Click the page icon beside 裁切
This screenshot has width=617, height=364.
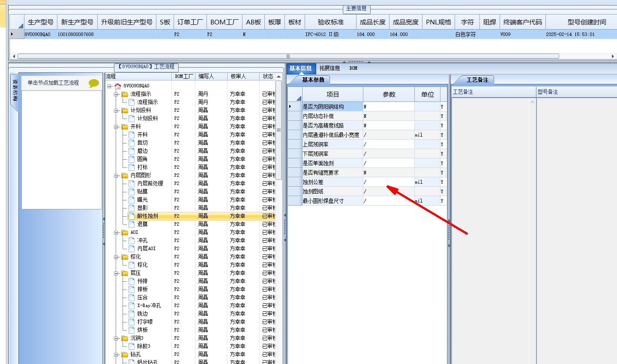[132, 143]
